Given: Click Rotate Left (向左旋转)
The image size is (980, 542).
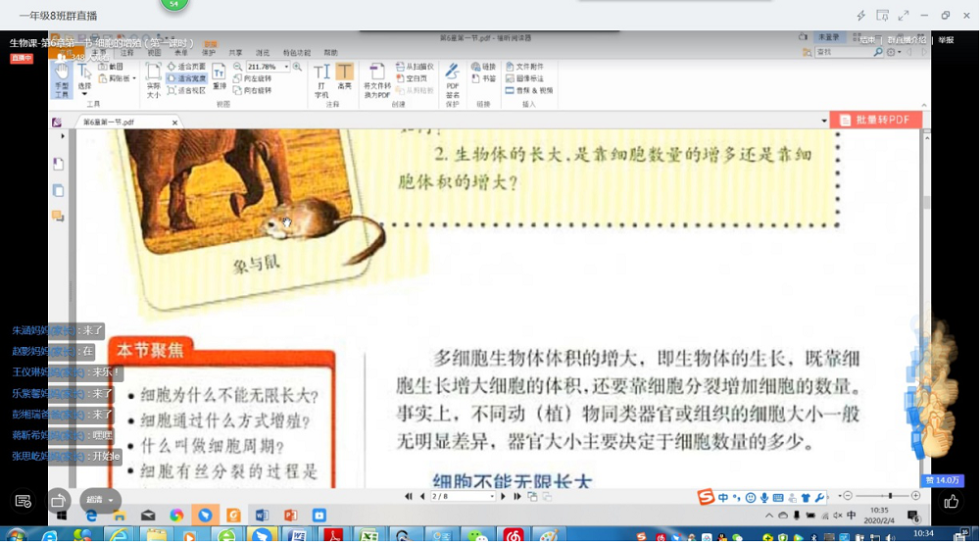Looking at the screenshot, I should [x=253, y=78].
